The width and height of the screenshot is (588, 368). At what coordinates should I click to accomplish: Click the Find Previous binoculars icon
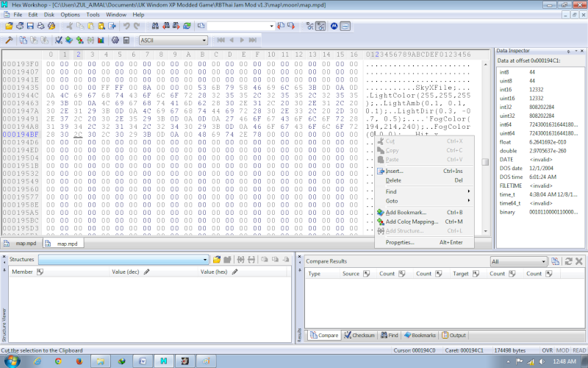[x=166, y=26]
